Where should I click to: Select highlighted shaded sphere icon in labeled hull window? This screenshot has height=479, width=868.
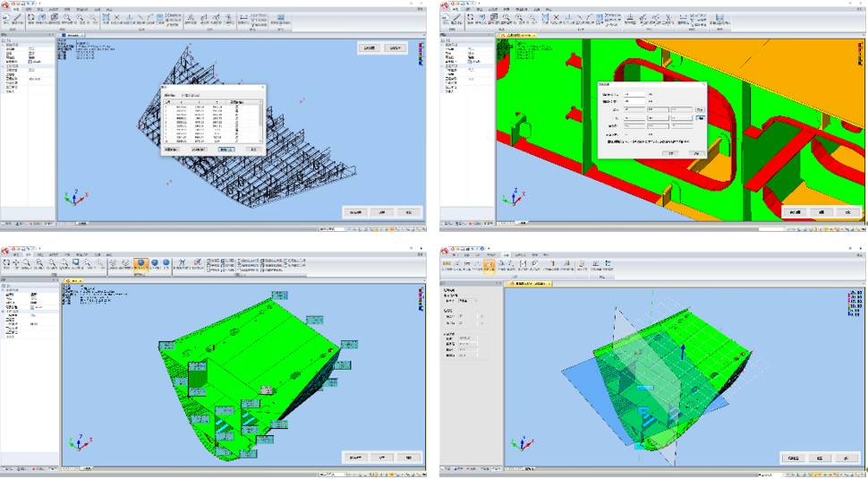tap(141, 264)
